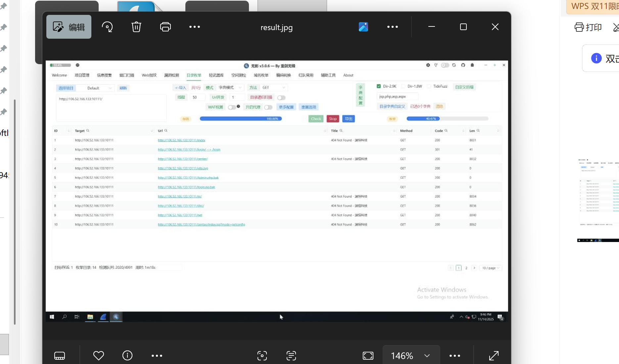Enter fullscreen with the diagonal arrows icon

494,356
